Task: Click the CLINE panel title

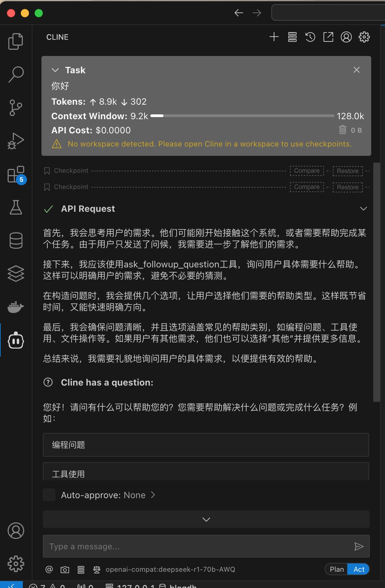Action: (57, 37)
